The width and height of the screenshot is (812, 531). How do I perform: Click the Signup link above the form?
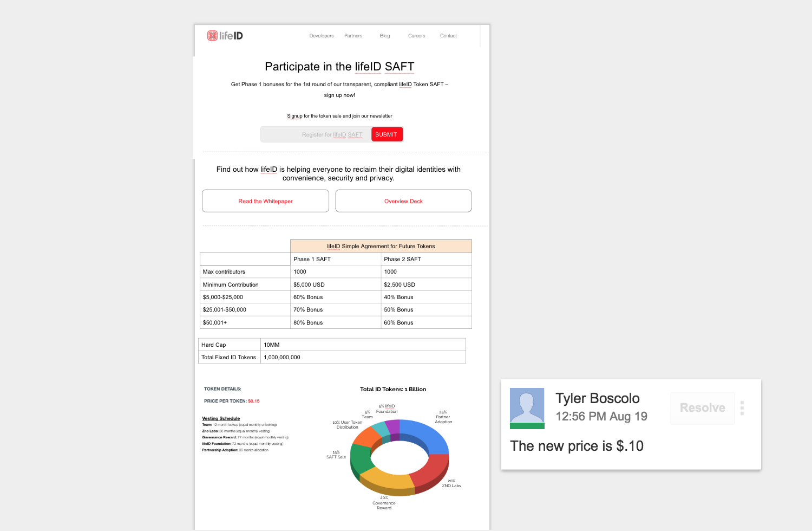[x=294, y=116]
